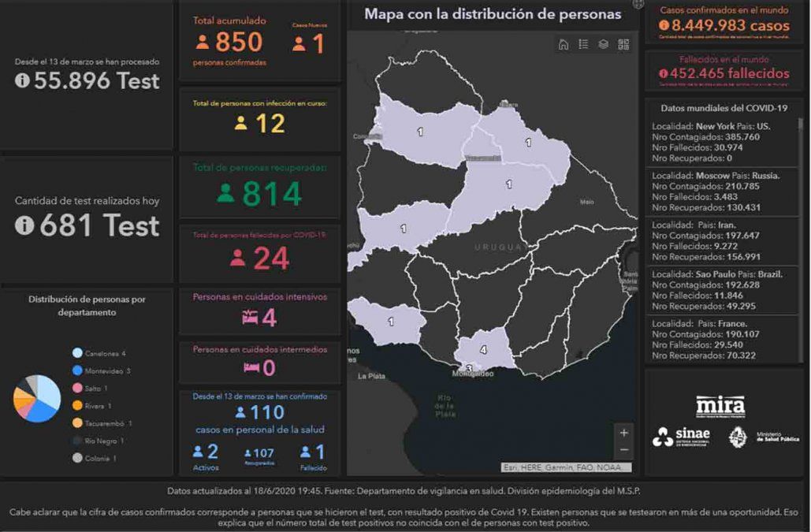The height and width of the screenshot is (532, 811).
Task: Click the map Home extent icon
Action: 564,44
